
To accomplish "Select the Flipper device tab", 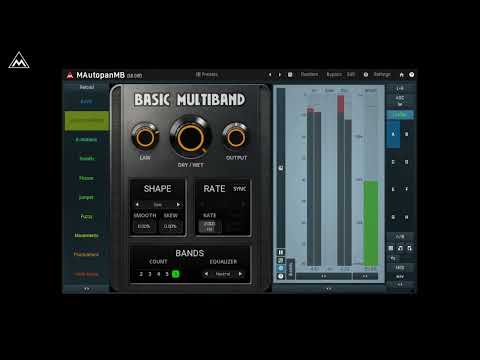I will coord(86,178).
